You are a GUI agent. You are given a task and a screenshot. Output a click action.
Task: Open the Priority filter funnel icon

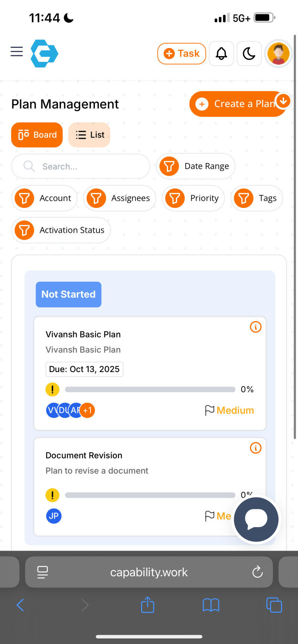click(x=174, y=198)
